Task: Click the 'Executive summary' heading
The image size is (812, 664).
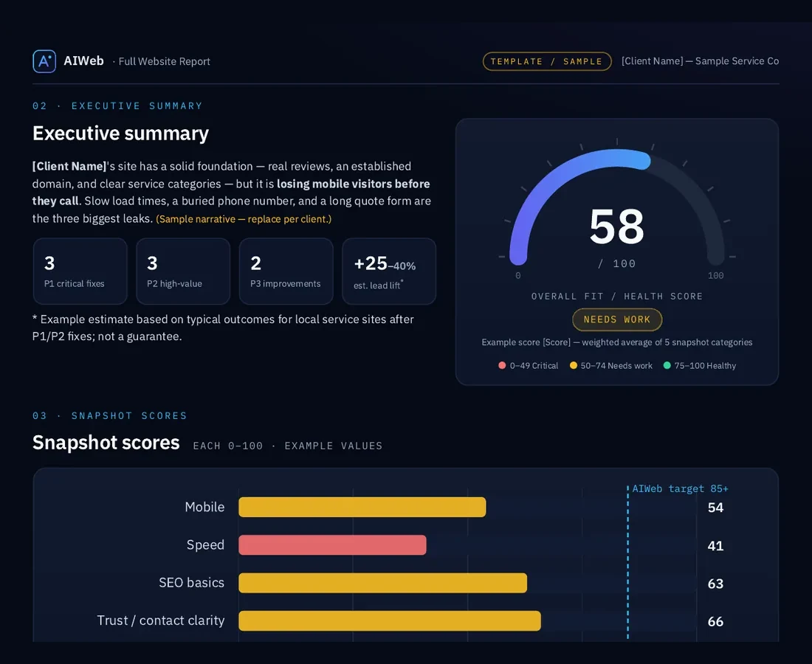Action: [120, 133]
